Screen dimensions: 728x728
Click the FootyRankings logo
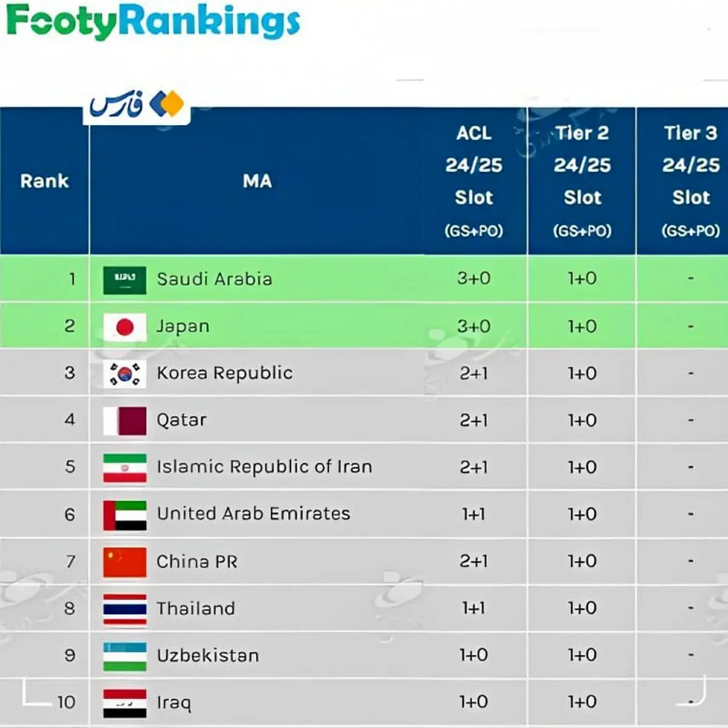[x=153, y=21]
